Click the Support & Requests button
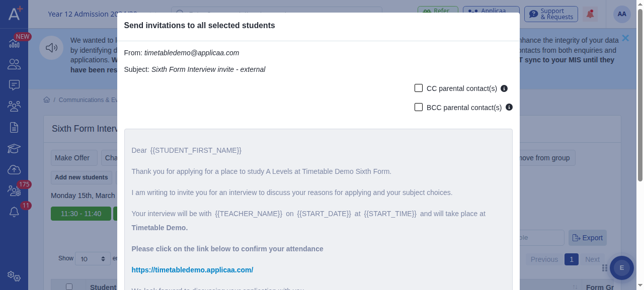This screenshot has width=644, height=290. click(x=551, y=14)
